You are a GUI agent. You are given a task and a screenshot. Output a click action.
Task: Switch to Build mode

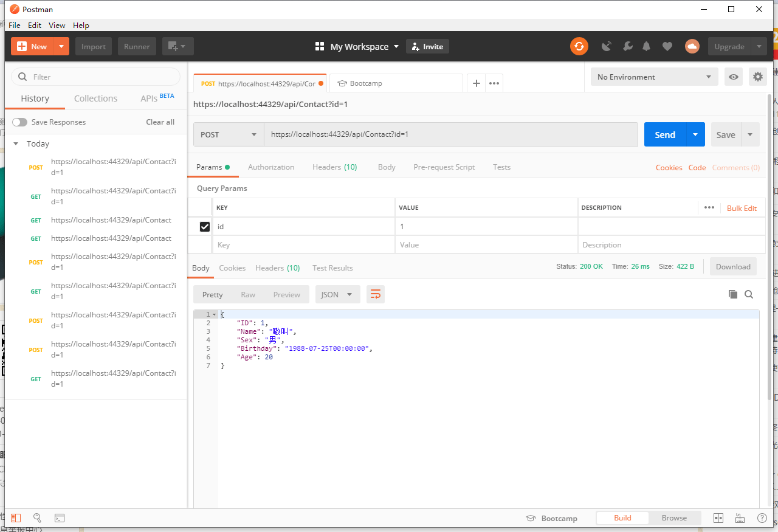pos(622,518)
